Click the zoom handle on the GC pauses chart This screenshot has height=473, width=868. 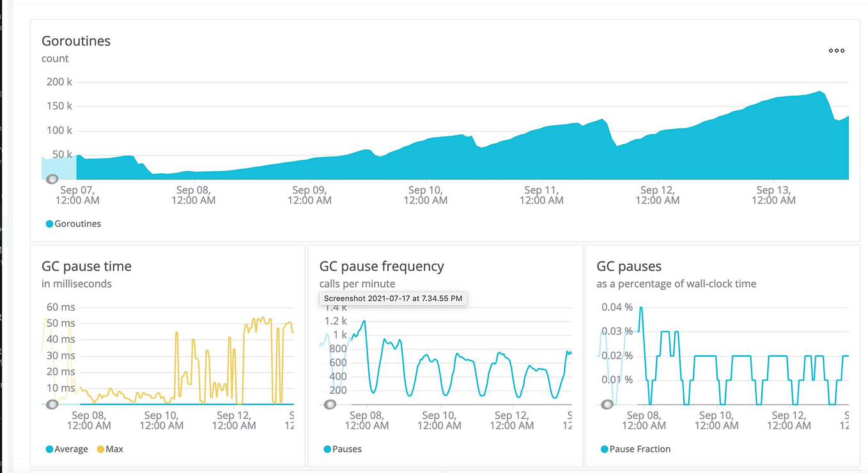point(607,404)
